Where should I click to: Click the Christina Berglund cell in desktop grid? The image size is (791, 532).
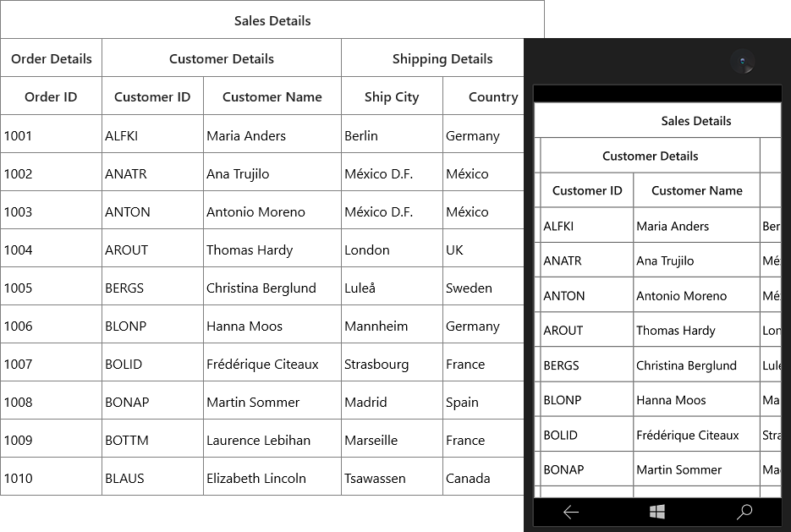pyautogui.click(x=272, y=287)
